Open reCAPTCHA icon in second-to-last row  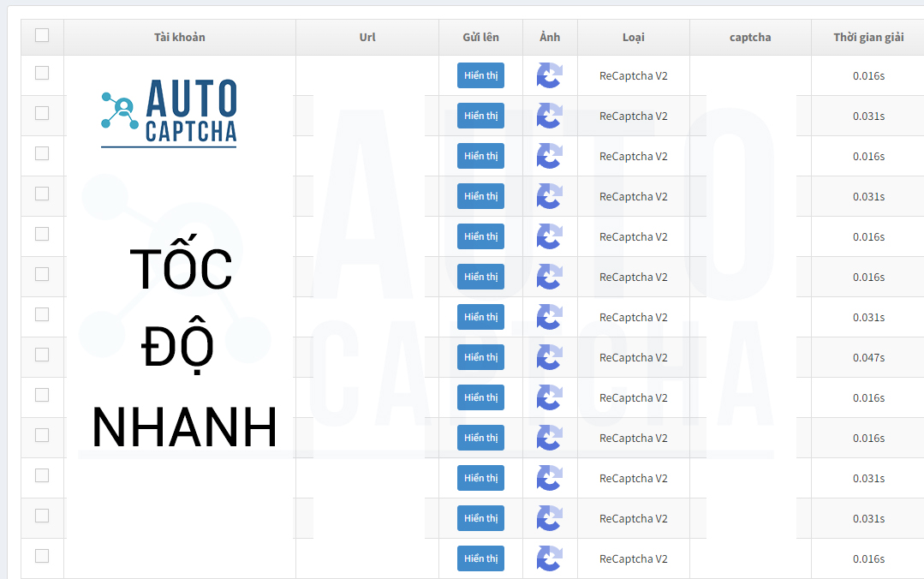coord(550,518)
